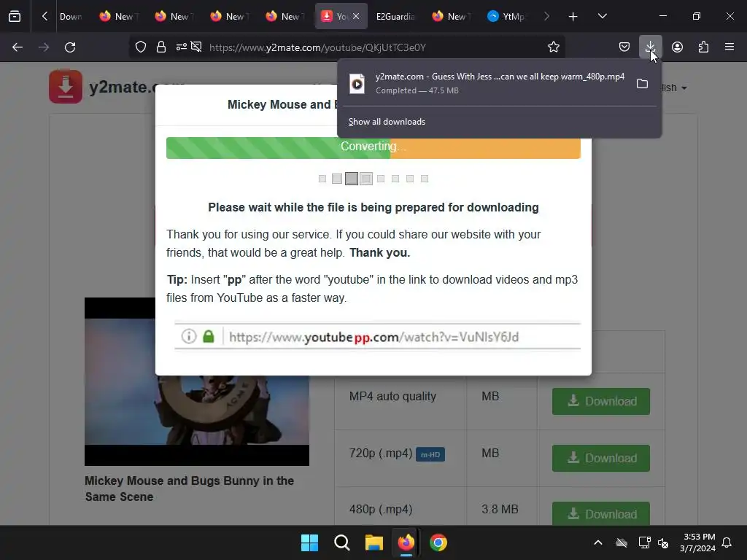Open the Firefox account icon
747x560 pixels.
pos(677,47)
